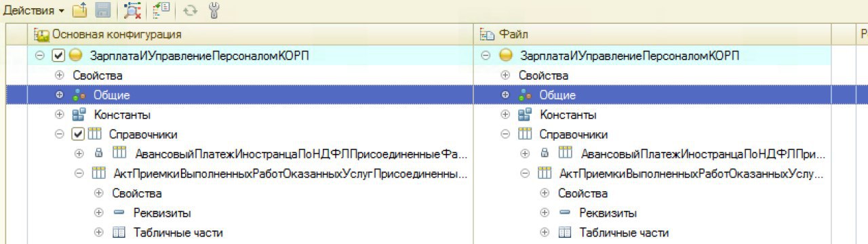Expand the Константы node in Файл pane

[x=505, y=115]
